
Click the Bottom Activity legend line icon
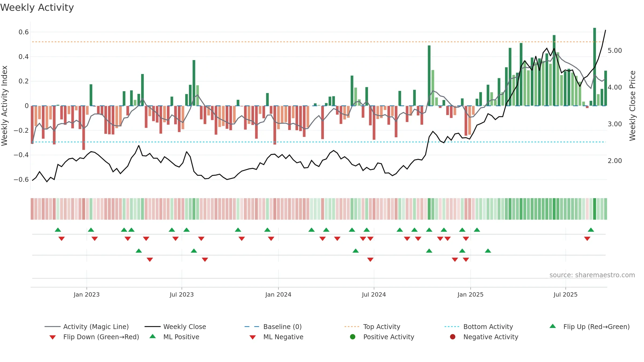[452, 327]
